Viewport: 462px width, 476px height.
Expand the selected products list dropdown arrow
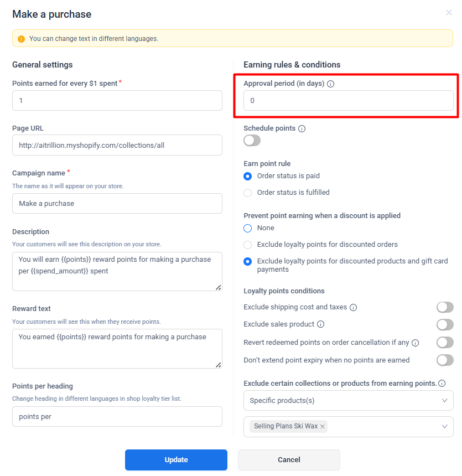pyautogui.click(x=444, y=426)
